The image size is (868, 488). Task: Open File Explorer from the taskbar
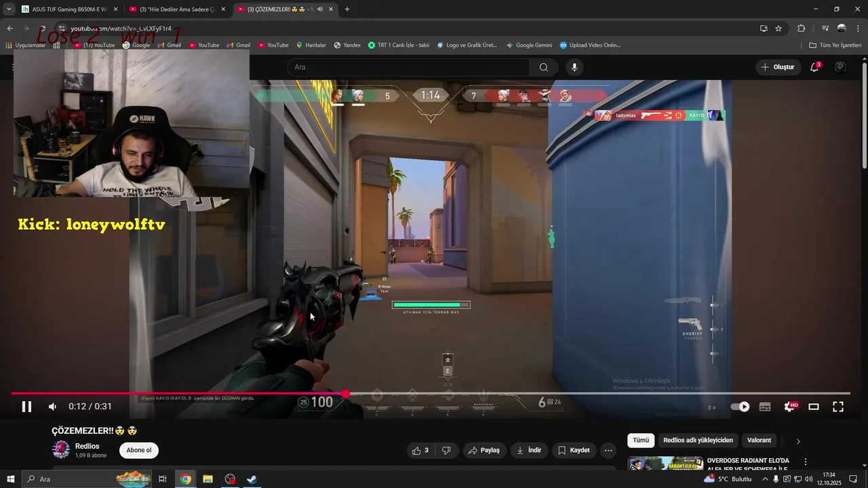click(208, 479)
